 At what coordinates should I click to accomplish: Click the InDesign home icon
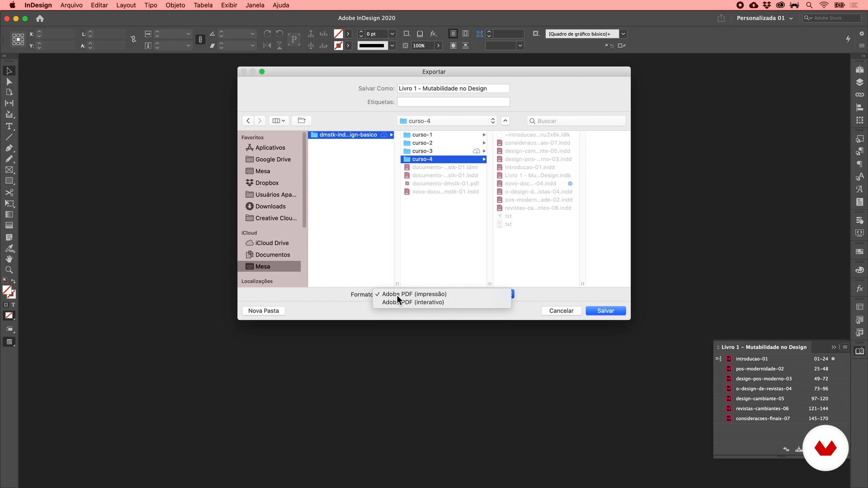(40, 19)
